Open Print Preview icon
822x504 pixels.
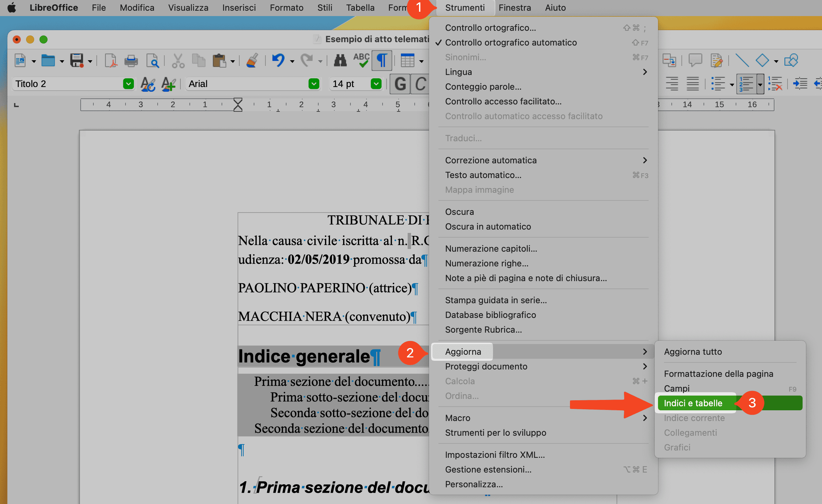(153, 61)
